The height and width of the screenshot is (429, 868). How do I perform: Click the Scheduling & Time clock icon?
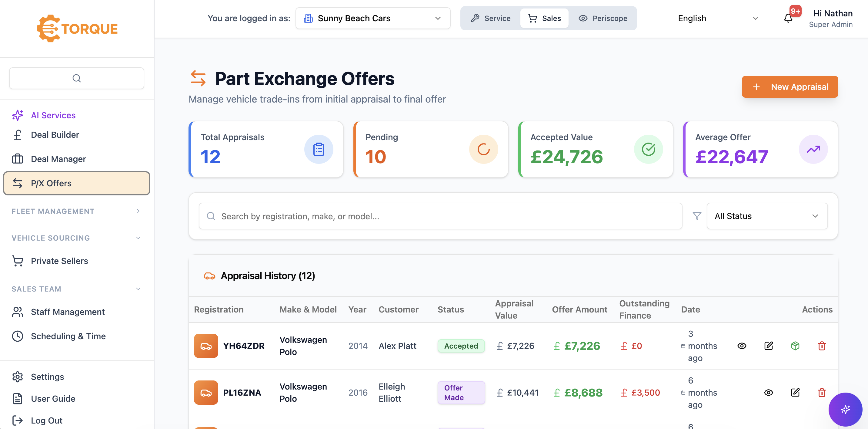pyautogui.click(x=18, y=336)
